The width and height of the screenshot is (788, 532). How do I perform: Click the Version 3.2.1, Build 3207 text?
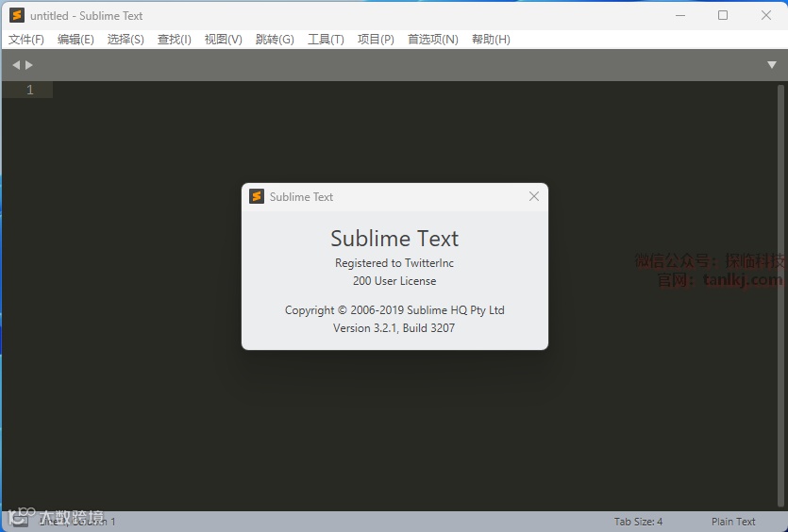[x=394, y=328]
